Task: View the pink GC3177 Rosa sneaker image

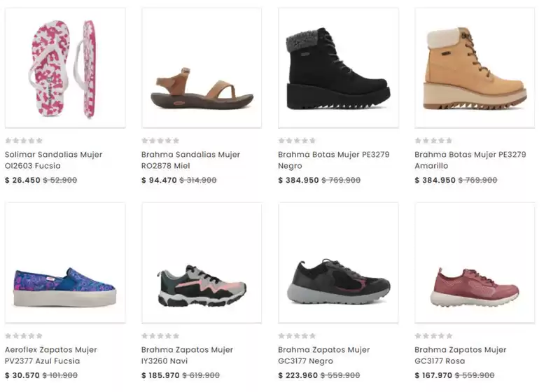Action: 475,263
